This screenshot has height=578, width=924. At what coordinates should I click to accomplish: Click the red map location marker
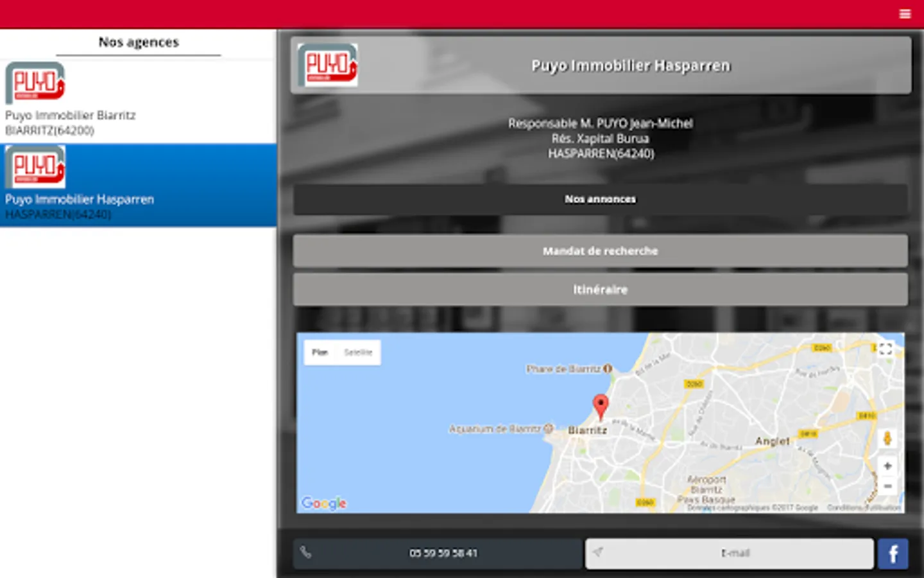(x=601, y=407)
